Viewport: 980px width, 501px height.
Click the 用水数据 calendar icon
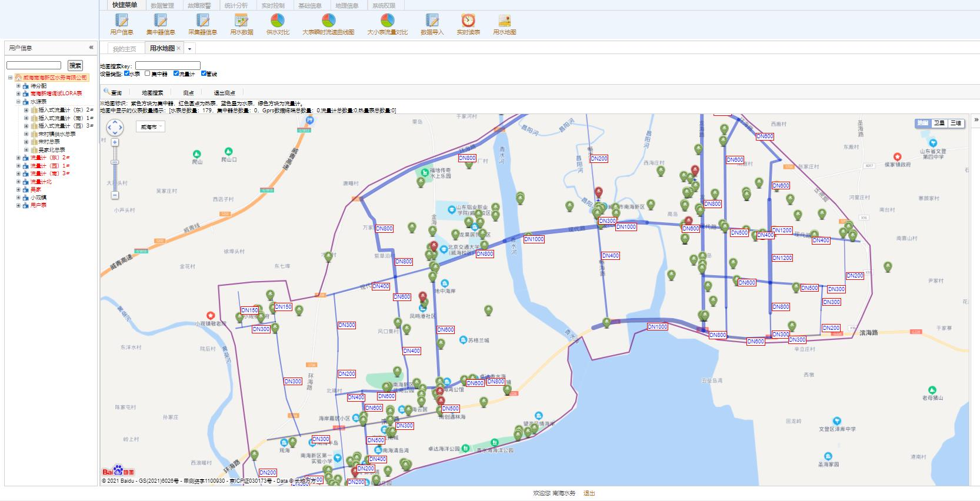tap(241, 21)
